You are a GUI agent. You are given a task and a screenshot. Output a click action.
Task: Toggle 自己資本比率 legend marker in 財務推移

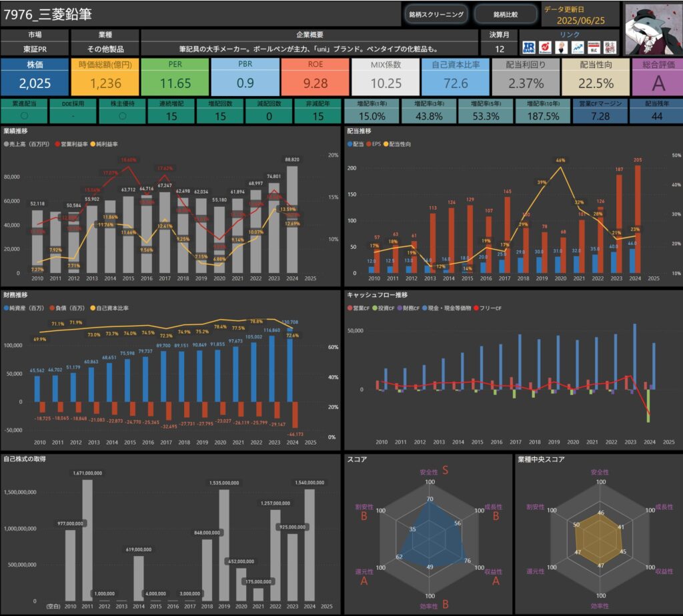coord(93,308)
